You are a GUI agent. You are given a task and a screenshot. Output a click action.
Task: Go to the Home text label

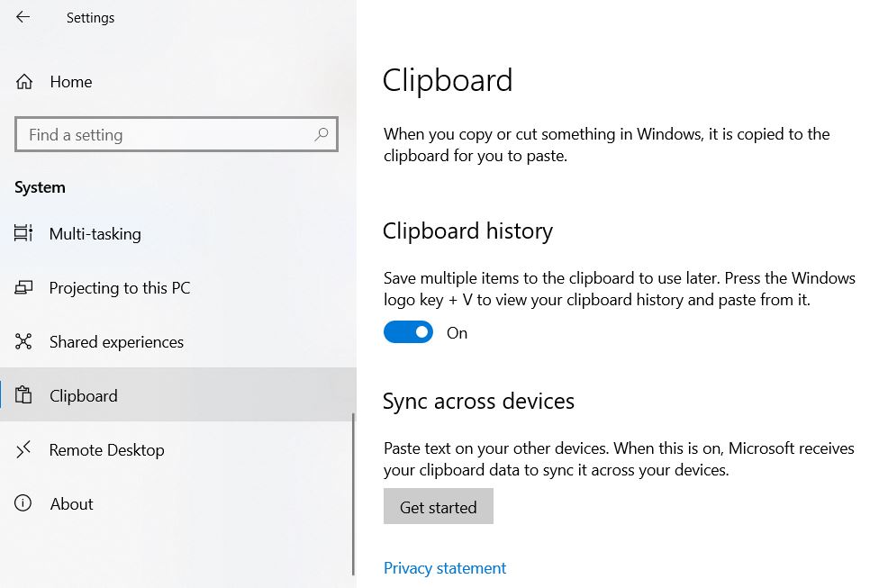click(71, 82)
